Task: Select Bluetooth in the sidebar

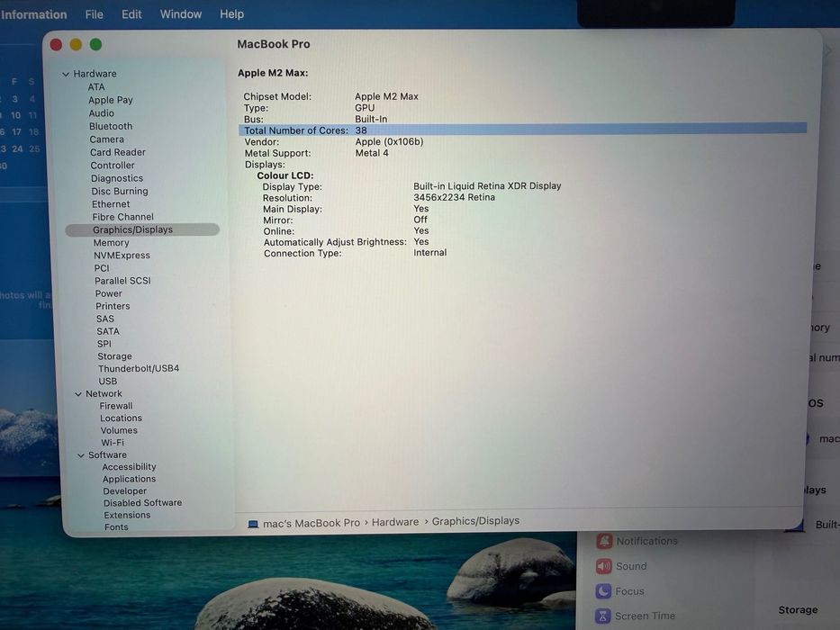Action: point(111,126)
